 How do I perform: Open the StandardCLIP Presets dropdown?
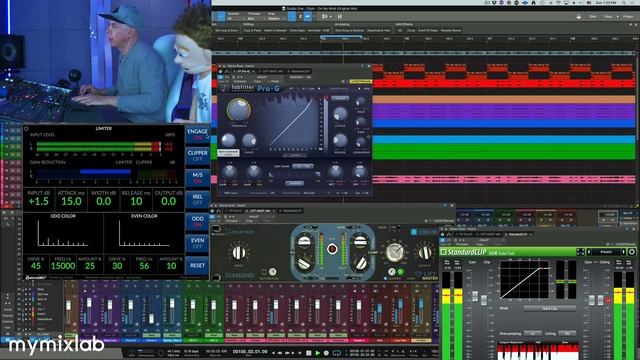606,252
